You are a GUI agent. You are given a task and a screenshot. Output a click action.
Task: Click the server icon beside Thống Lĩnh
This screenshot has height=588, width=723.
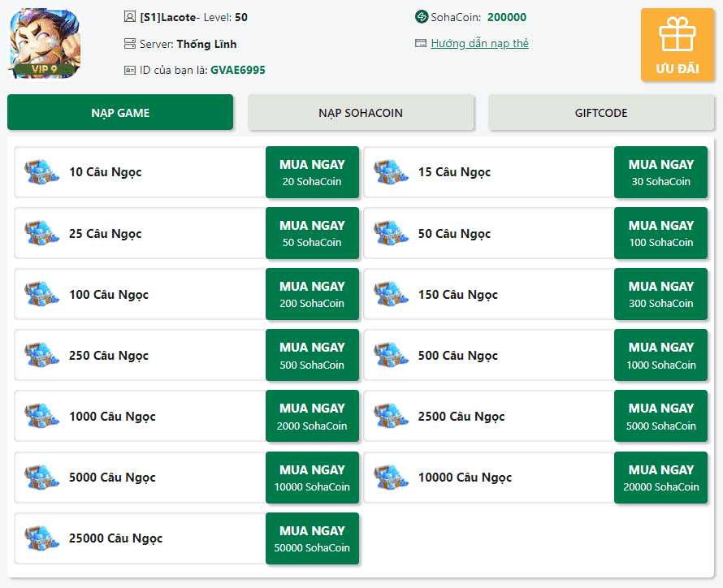click(x=130, y=44)
